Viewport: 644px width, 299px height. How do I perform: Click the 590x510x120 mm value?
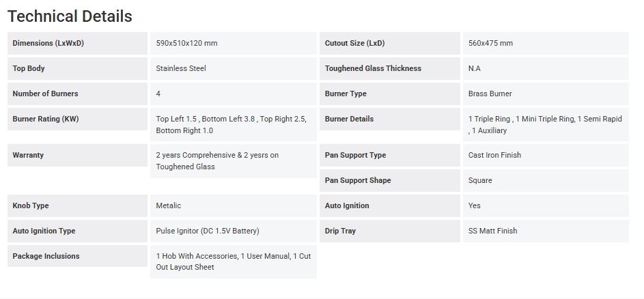(186, 44)
